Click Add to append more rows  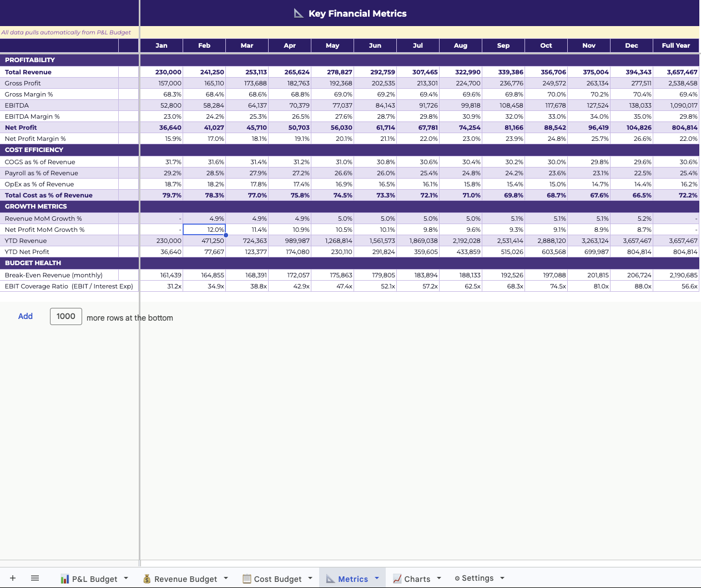[26, 316]
